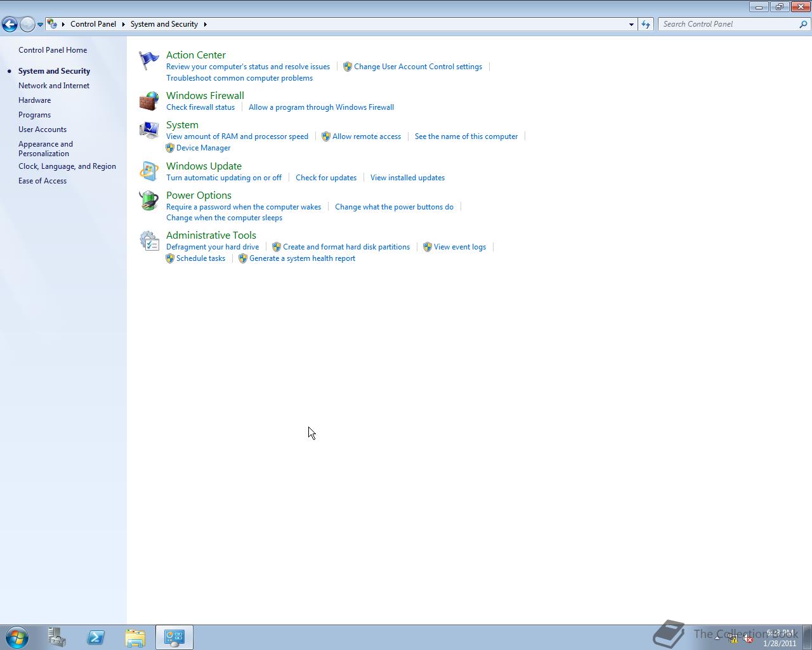Viewport: 812px width, 650px height.
Task: Open Clock, Language, and Region category
Action: pyautogui.click(x=67, y=166)
